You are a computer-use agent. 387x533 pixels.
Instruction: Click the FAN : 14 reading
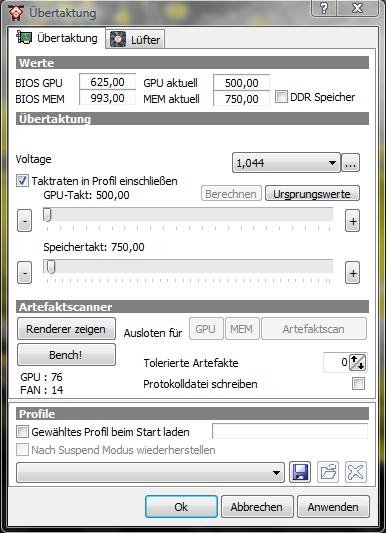tap(41, 390)
